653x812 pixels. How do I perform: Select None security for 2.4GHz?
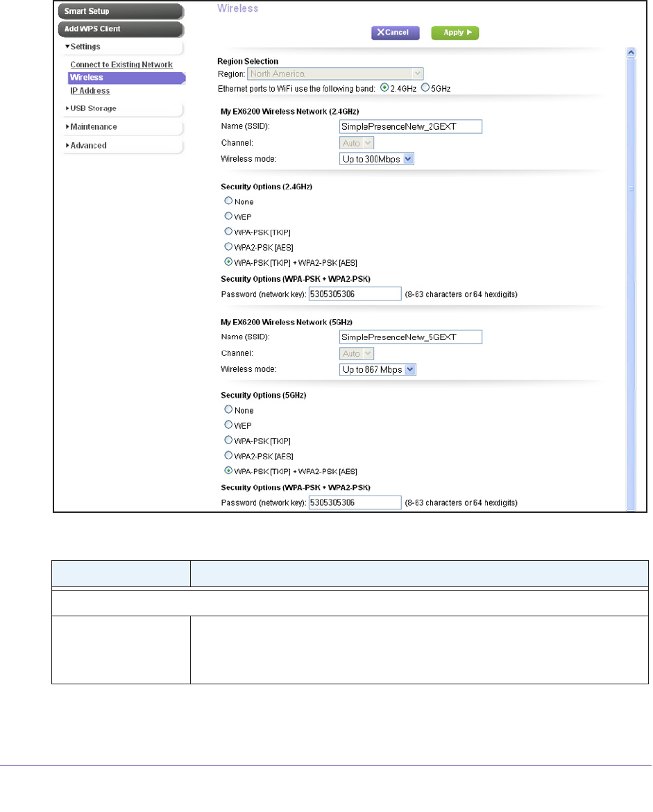point(228,201)
